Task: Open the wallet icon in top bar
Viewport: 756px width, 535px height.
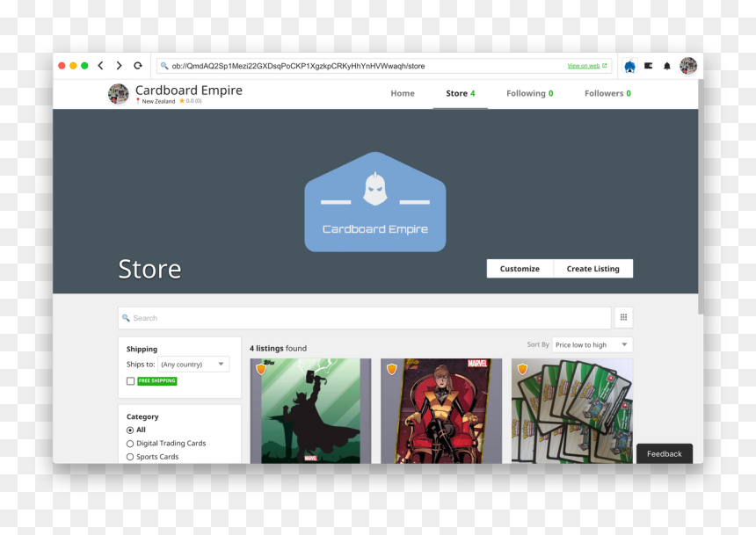Action: (x=649, y=66)
